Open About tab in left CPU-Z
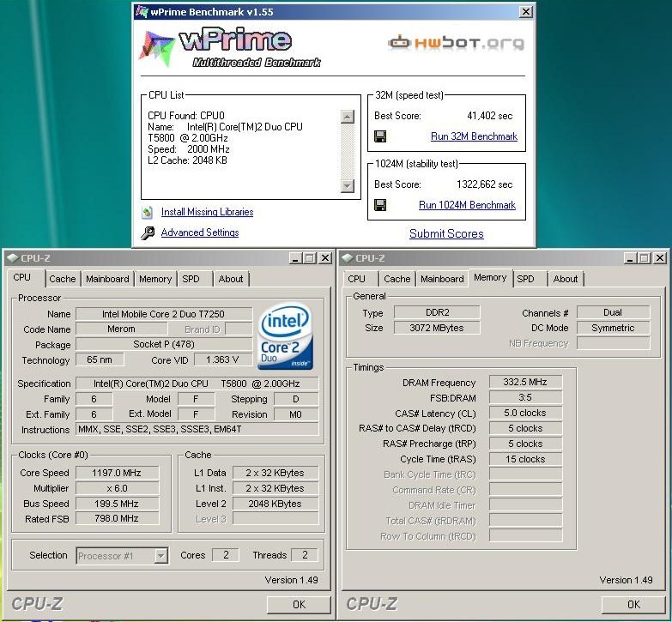672x622 pixels. pyautogui.click(x=231, y=279)
